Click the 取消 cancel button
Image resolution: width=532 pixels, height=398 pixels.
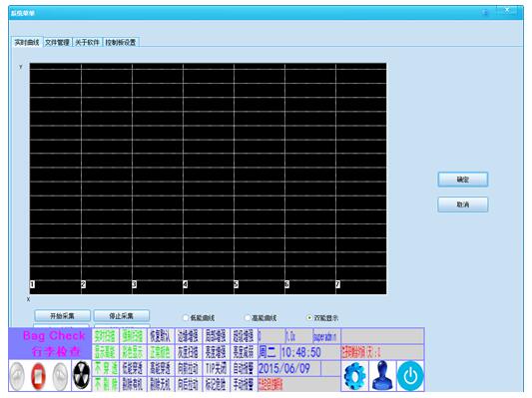point(463,204)
